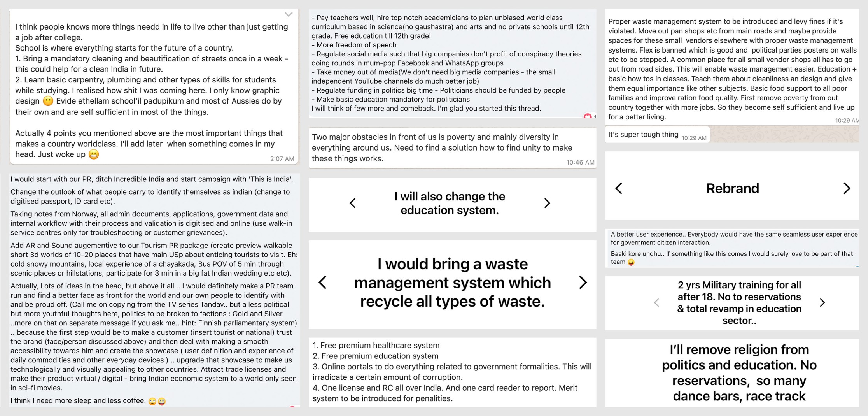868x416 pixels.
Task: Click right arrow on the waste management card
Action: [583, 283]
